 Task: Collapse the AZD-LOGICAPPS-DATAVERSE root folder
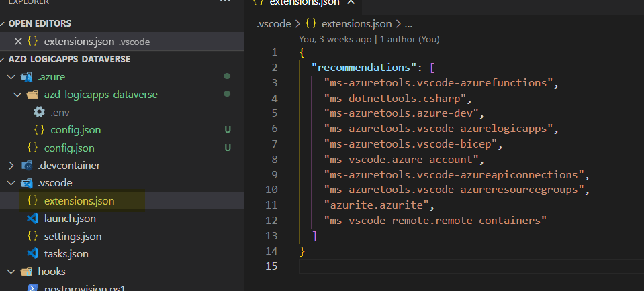4,59
